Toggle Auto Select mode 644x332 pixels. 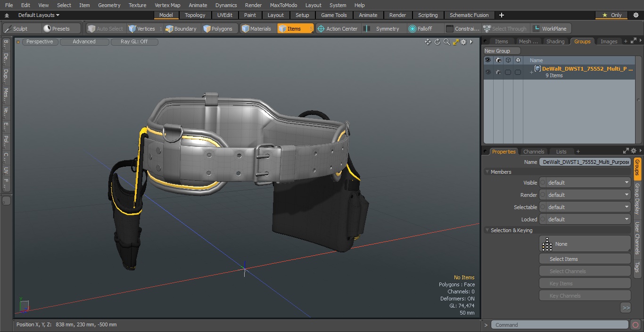[x=106, y=29]
